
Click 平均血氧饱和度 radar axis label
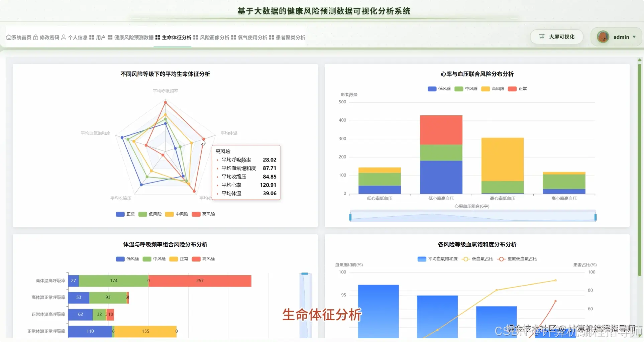[95, 133]
